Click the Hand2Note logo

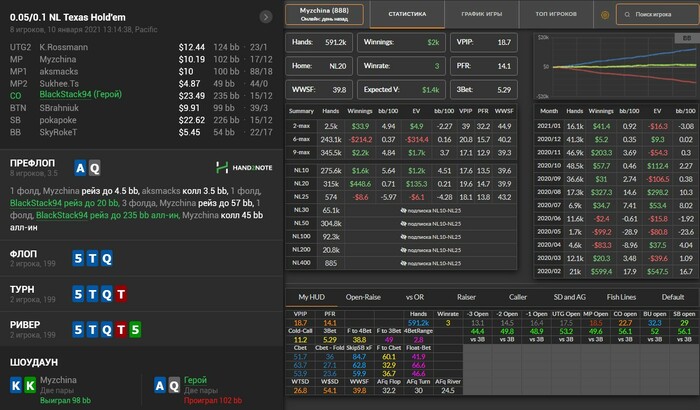[x=244, y=168]
